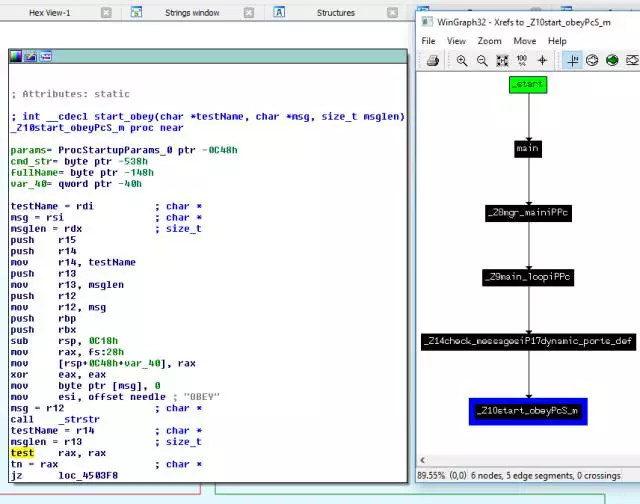Screen dimensions: 640x504
Task: Click the move-to-origin crosshair icon
Action: [x=542, y=60]
